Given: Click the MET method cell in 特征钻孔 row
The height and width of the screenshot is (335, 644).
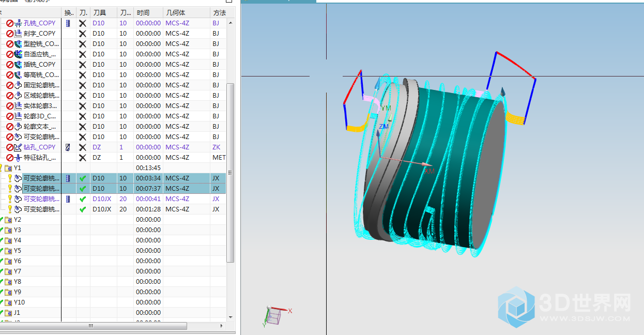Looking at the screenshot, I should [219, 157].
